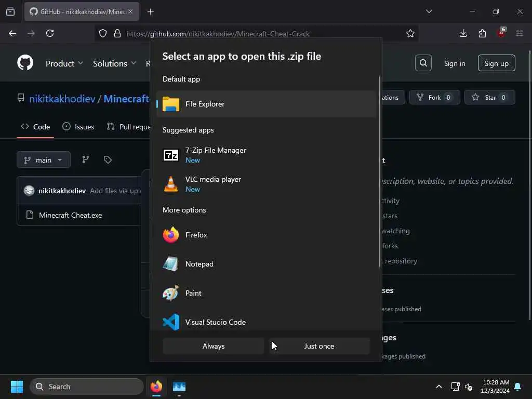The width and height of the screenshot is (532, 399).
Task: Open the notifications bell icon
Action: click(518, 387)
